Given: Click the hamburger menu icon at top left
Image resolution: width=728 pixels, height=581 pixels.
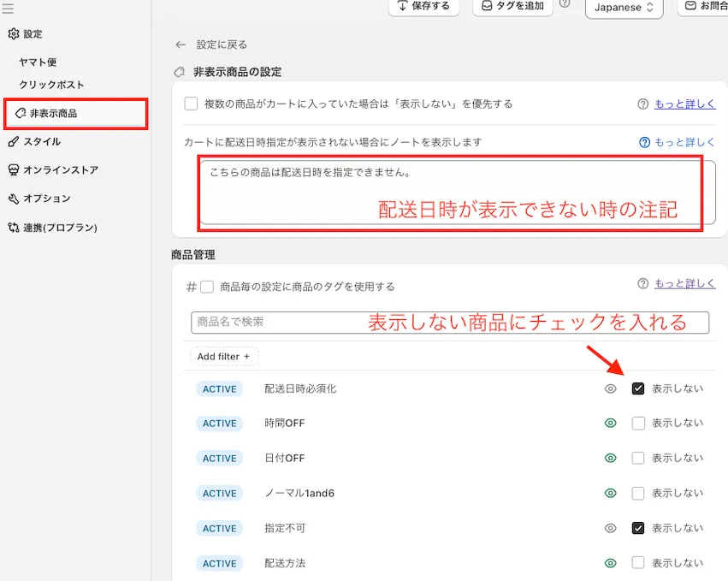Looking at the screenshot, I should [x=8, y=9].
